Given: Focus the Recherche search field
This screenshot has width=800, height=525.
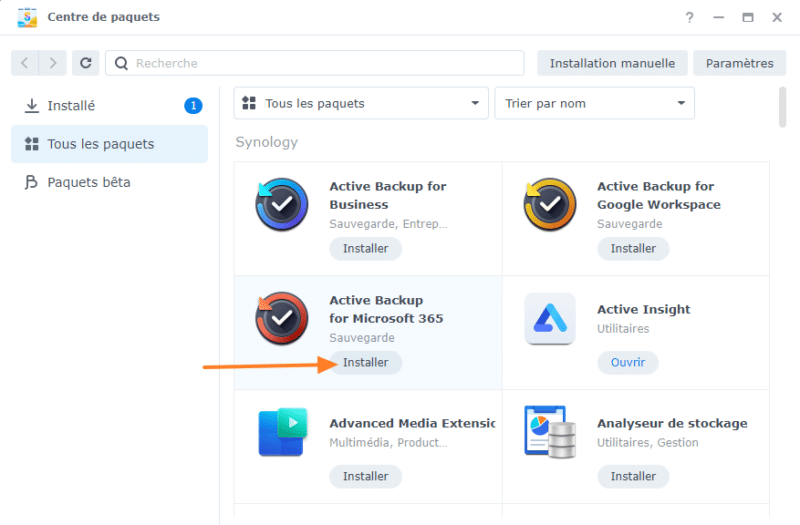Looking at the screenshot, I should click(315, 63).
